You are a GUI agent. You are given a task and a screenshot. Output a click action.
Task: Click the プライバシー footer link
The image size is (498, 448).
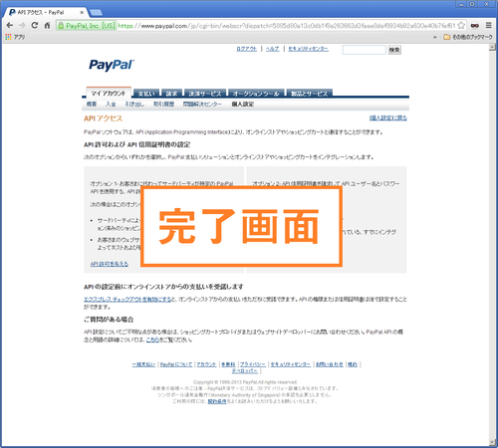tap(253, 364)
